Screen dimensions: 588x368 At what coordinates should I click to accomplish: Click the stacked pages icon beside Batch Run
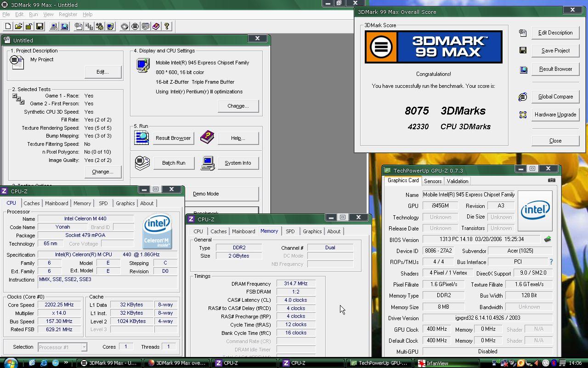pos(142,163)
